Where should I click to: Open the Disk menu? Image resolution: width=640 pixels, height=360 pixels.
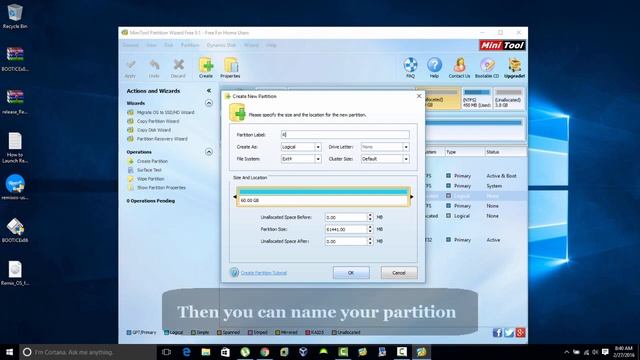pos(169,45)
